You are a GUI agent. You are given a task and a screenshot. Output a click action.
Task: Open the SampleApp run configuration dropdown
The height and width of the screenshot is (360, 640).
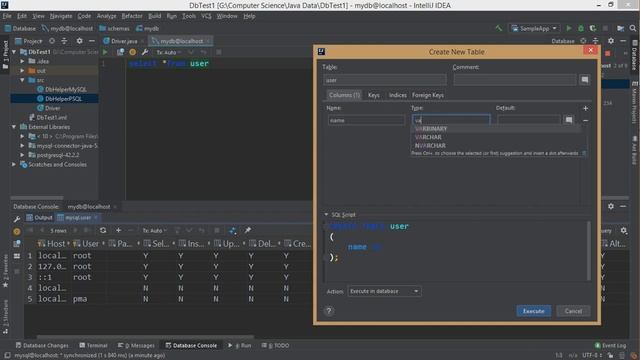[x=534, y=28]
